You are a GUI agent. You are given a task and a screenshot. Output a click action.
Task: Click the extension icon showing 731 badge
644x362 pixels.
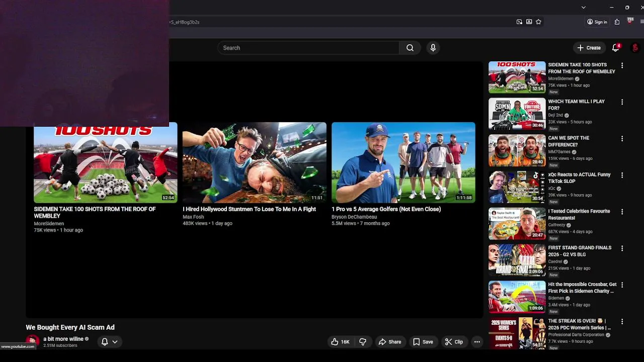coord(630,21)
